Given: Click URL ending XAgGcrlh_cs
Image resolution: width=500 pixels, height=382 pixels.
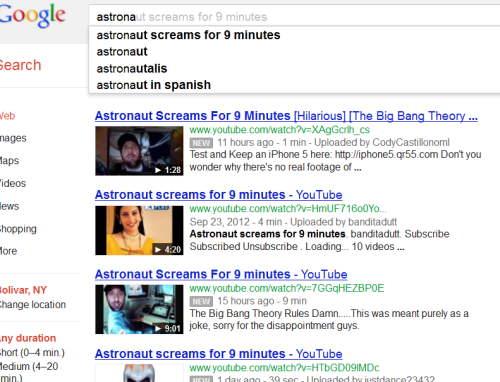Looking at the screenshot, I should (x=280, y=130).
